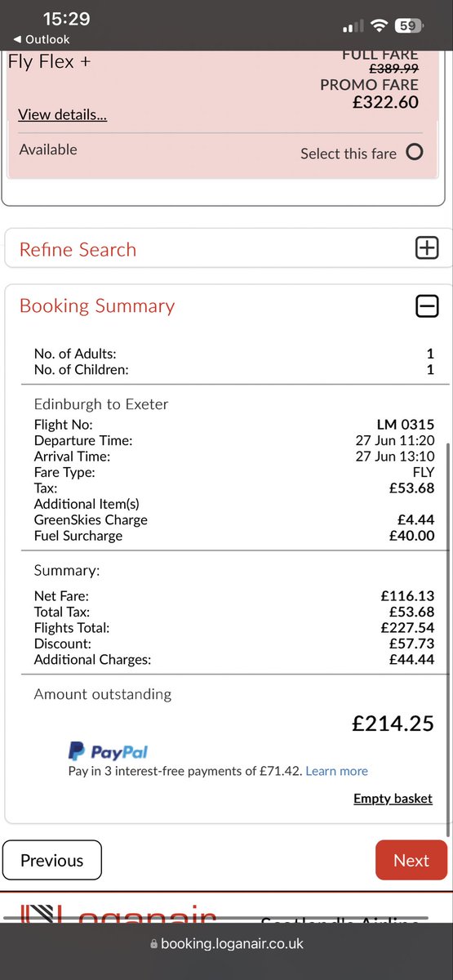Tap the Wi-Fi status icon
This screenshot has width=453, height=980.
[378, 25]
